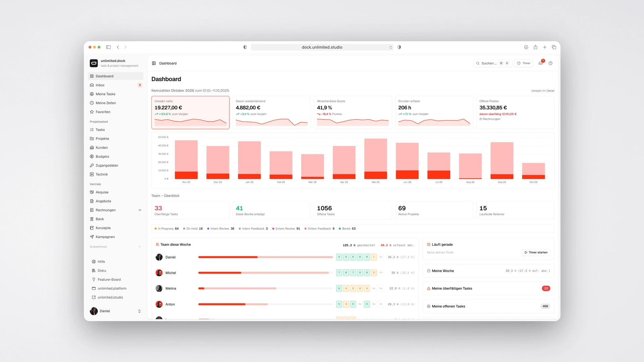The image size is (644, 362).
Task: Reload the page via the address bar icon
Action: pyautogui.click(x=391, y=47)
